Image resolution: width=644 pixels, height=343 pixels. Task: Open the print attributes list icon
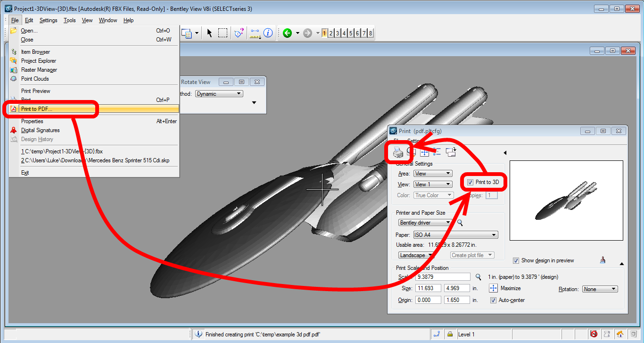tap(437, 152)
